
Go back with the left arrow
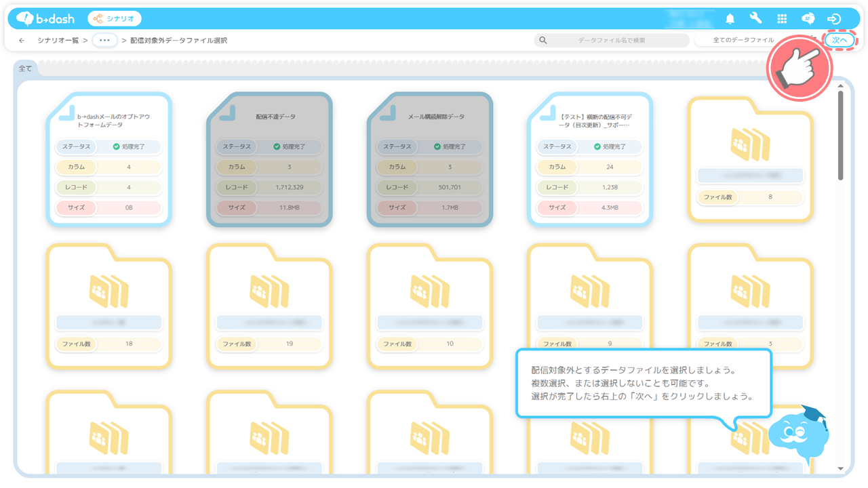tap(22, 41)
